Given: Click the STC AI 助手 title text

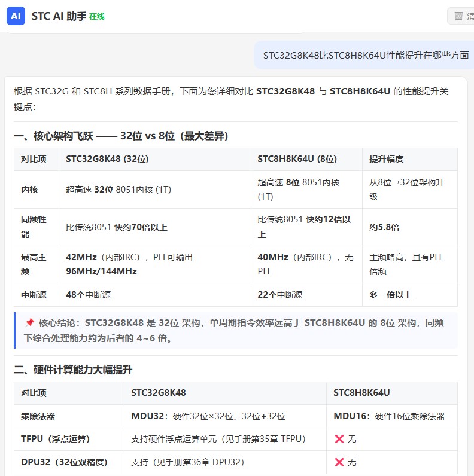Looking at the screenshot, I should (59, 16).
